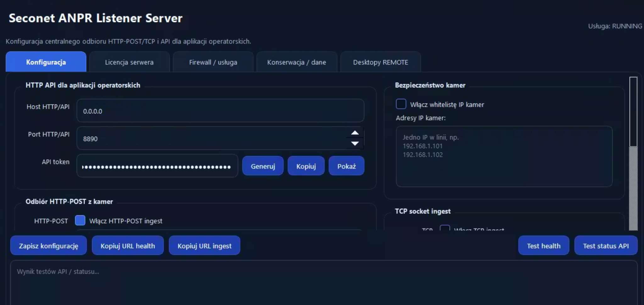This screenshot has width=644, height=305.
Task: Copy the API token with Kopiuj
Action: tap(306, 166)
